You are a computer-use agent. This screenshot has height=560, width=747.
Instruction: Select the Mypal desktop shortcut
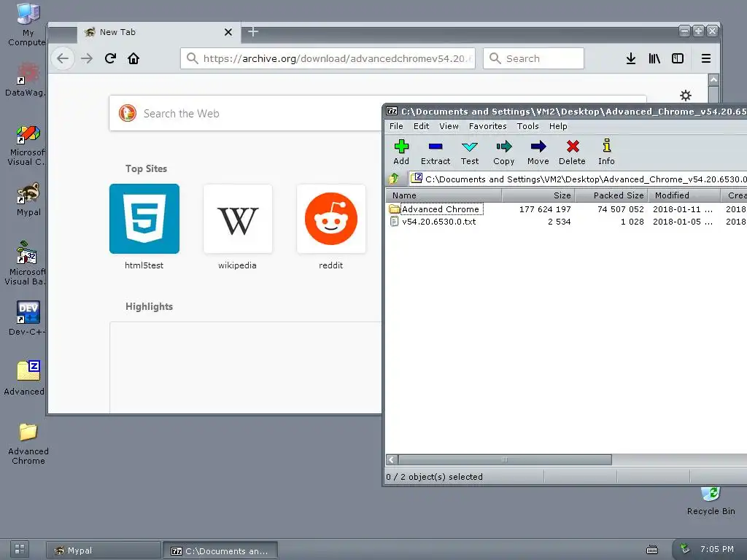tap(28, 200)
